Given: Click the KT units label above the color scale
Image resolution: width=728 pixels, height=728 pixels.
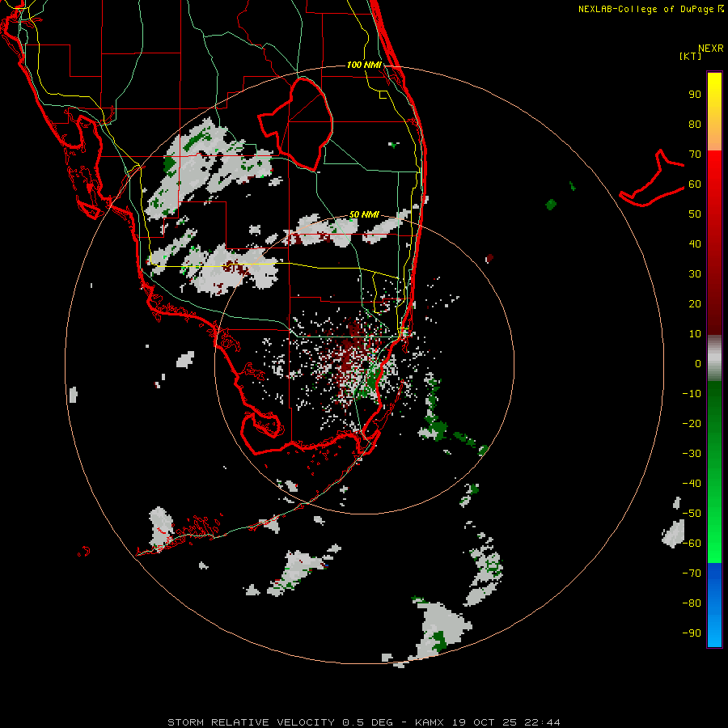Looking at the screenshot, I should pos(690,56).
